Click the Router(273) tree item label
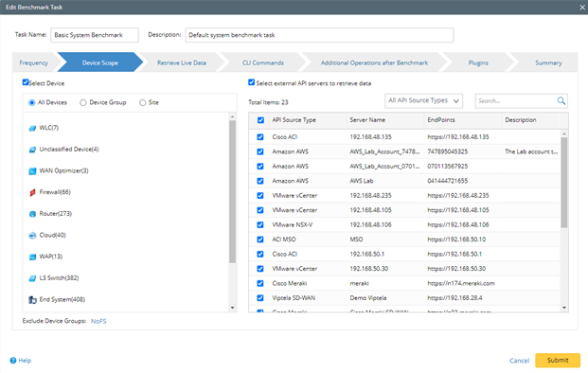588x373 pixels. coord(56,214)
